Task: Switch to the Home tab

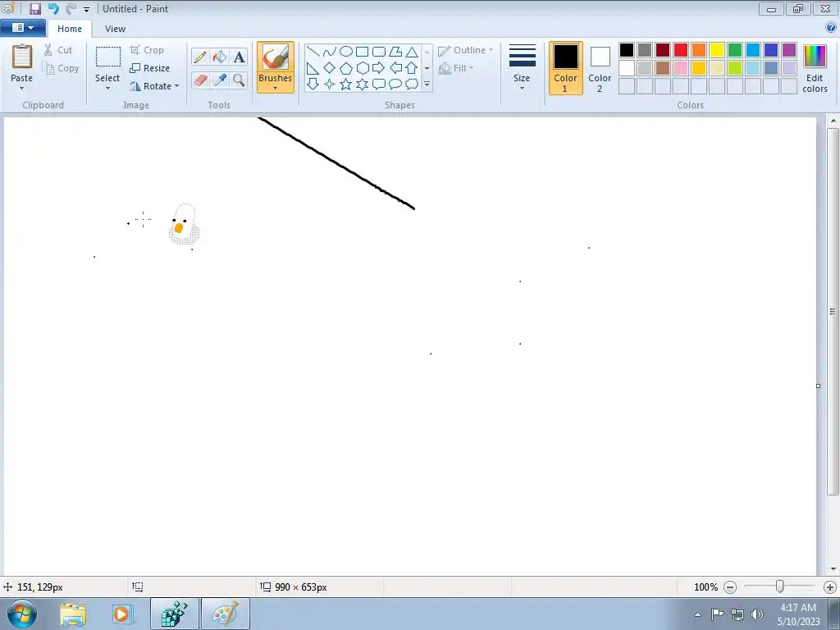Action: (x=70, y=29)
